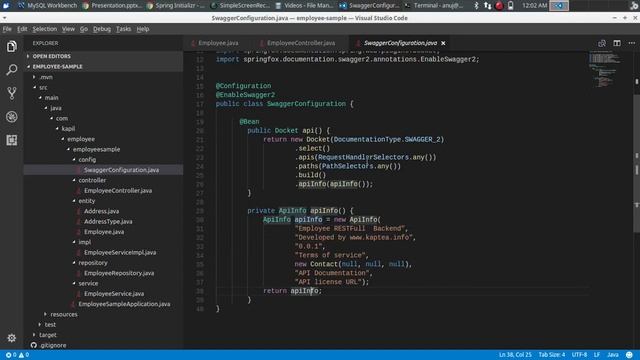Viewport: 640px width, 360px height.
Task: Expand the test folder
Action: (50, 324)
